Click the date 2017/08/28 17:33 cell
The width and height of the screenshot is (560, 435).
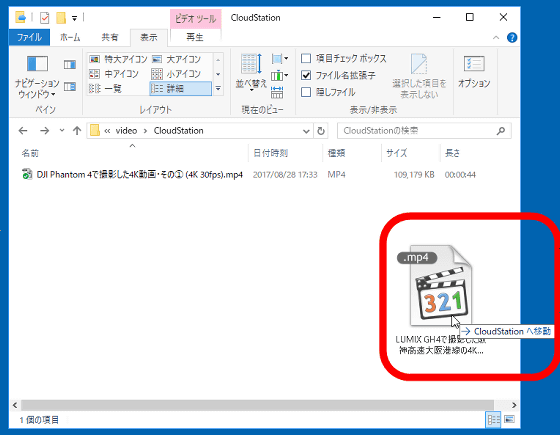pos(285,175)
